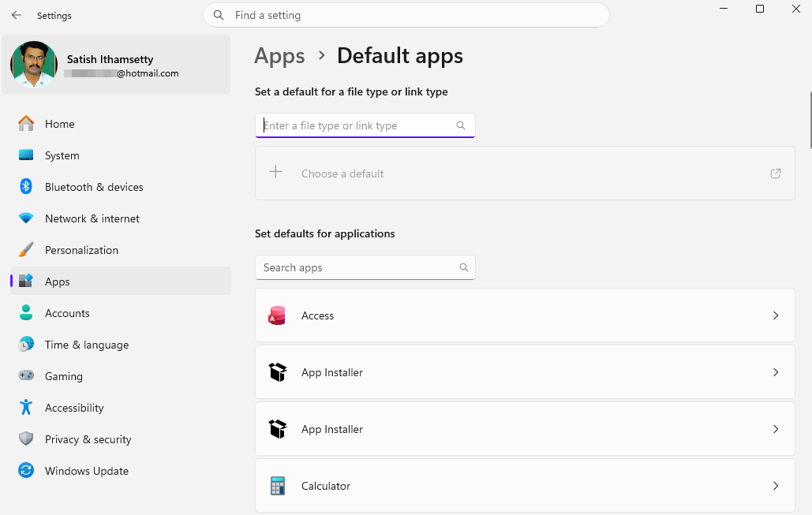Click the Bluetooth icon in sidebar

point(26,186)
